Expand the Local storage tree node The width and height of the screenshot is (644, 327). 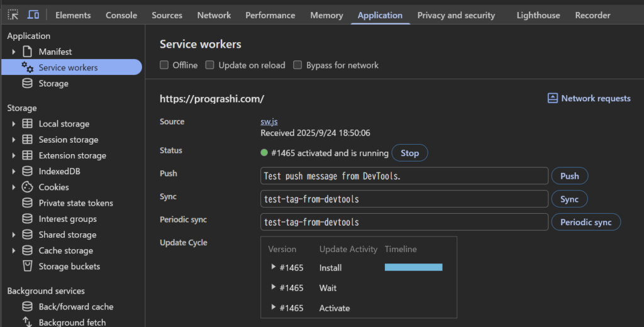pos(13,124)
